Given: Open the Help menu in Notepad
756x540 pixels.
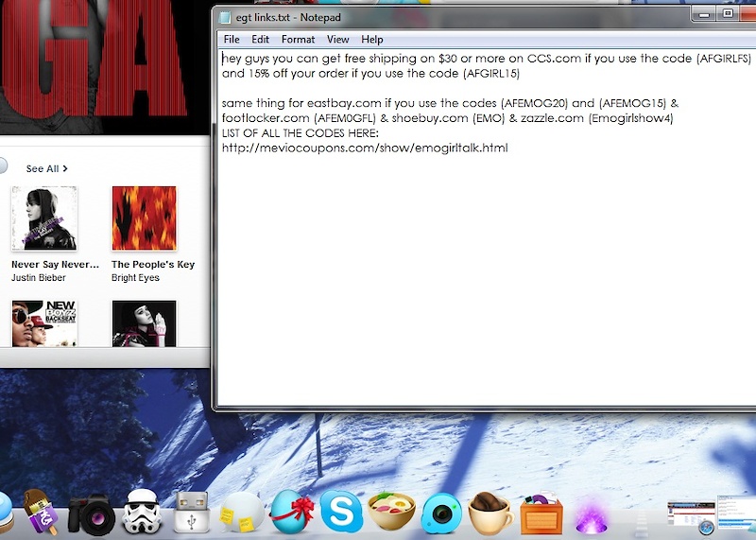Looking at the screenshot, I should [x=372, y=40].
